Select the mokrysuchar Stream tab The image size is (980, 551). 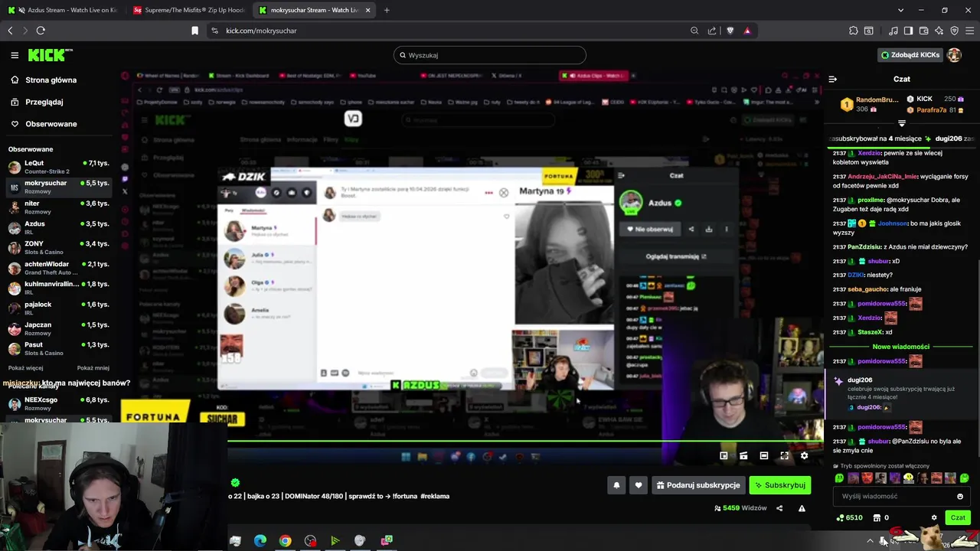pyautogui.click(x=314, y=10)
